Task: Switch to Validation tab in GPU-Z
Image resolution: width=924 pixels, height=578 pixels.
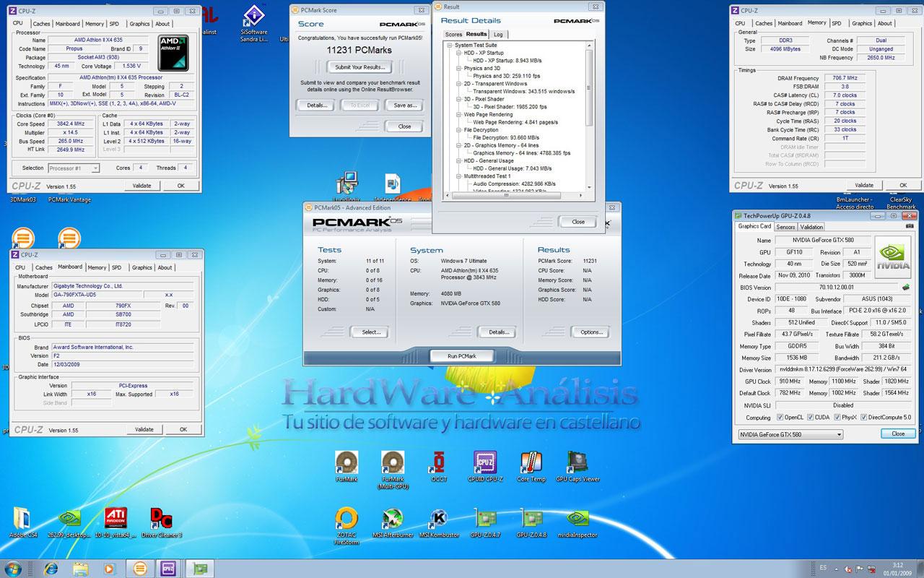Action: point(812,227)
